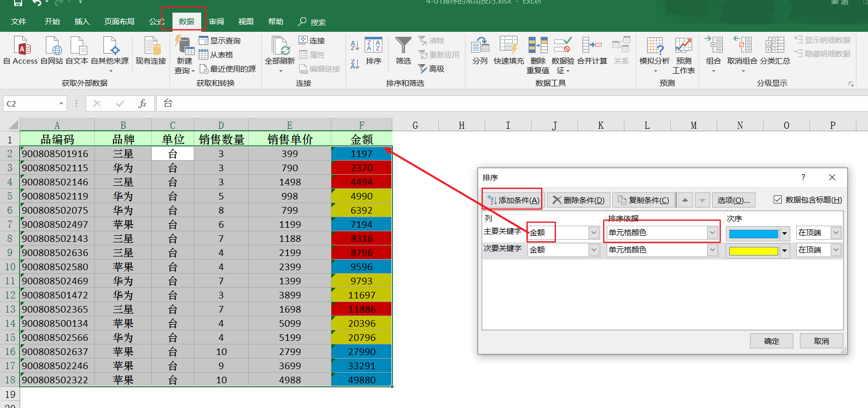Open the 次要关键字 sort-on dropdown 单元格颜色
The height and width of the screenshot is (408, 868).
712,250
